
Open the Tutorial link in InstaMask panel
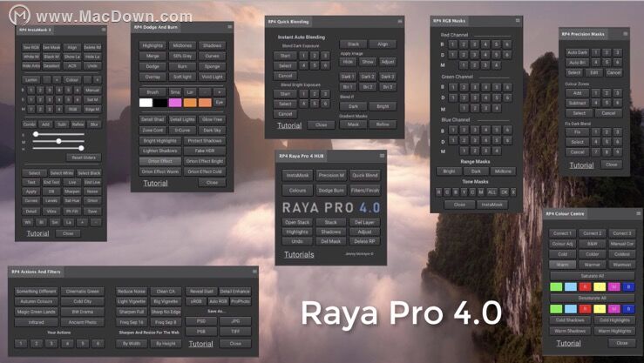[x=37, y=233]
